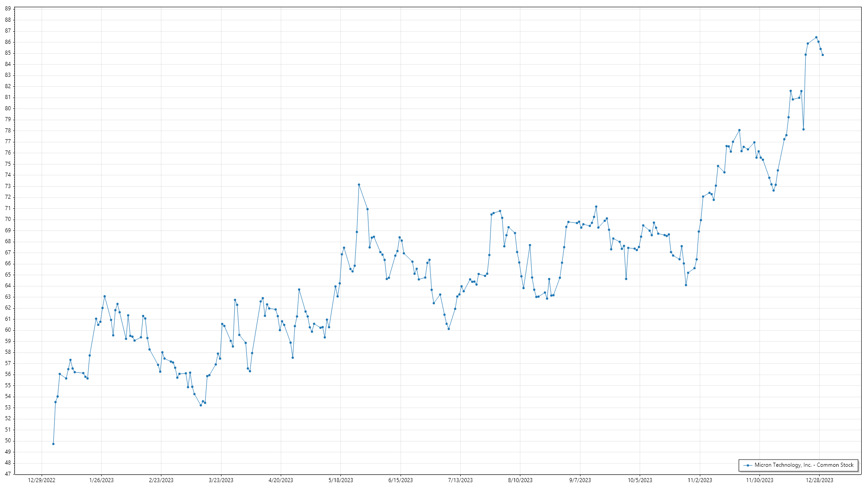Click the highest data point above 86
The width and height of the screenshot is (868, 488).
tap(816, 38)
